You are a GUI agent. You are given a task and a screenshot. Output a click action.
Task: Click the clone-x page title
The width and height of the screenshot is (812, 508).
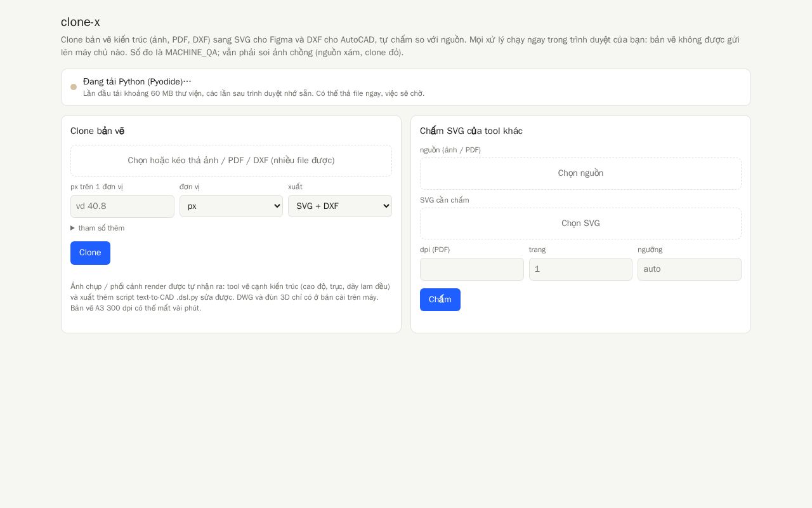coord(81,22)
